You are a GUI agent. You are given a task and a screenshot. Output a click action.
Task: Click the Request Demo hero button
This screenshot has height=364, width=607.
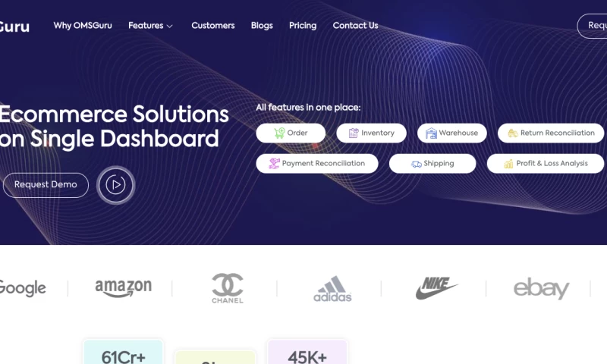pos(46,185)
